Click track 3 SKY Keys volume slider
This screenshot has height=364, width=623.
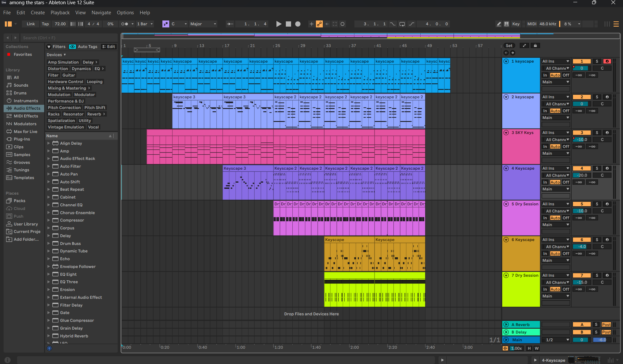point(582,140)
